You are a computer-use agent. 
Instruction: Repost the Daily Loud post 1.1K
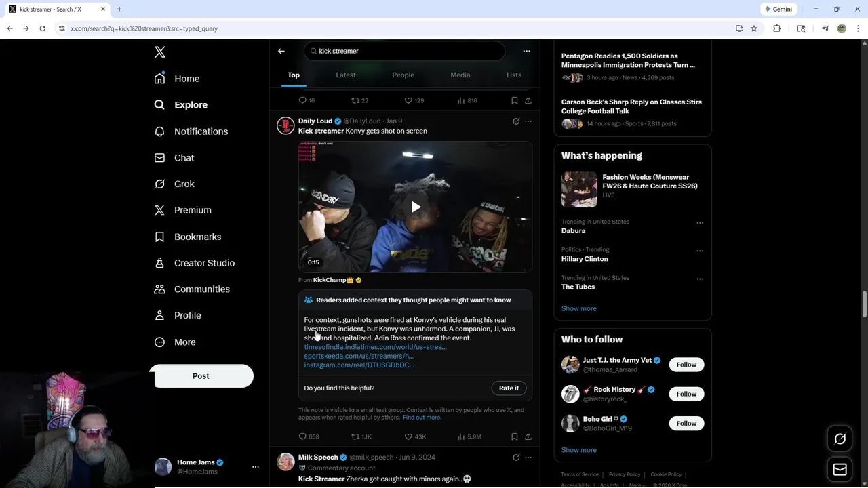(361, 437)
